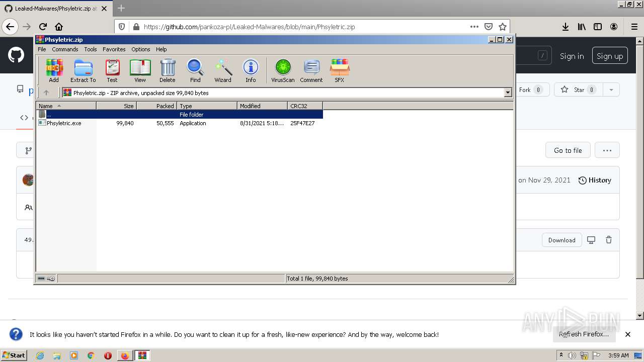Viewport: 644px width, 362px height.
Task: Dismiss the Firefox refresh notification
Action: pyautogui.click(x=628, y=334)
